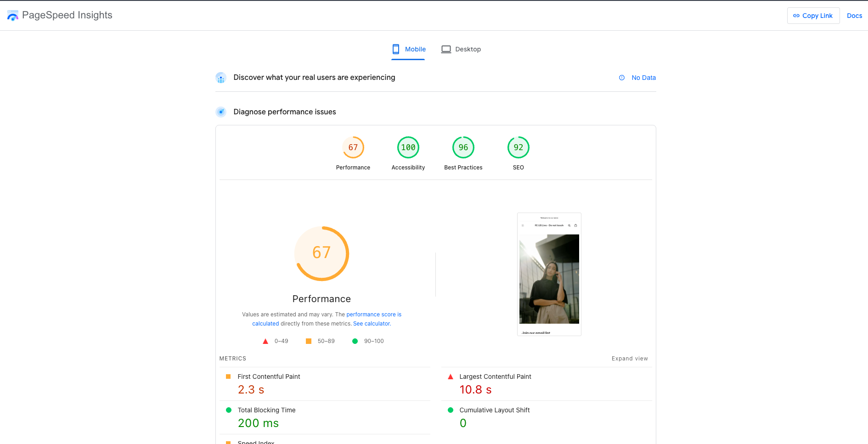Open the See calculator link
This screenshot has width=868, height=444.
click(372, 324)
